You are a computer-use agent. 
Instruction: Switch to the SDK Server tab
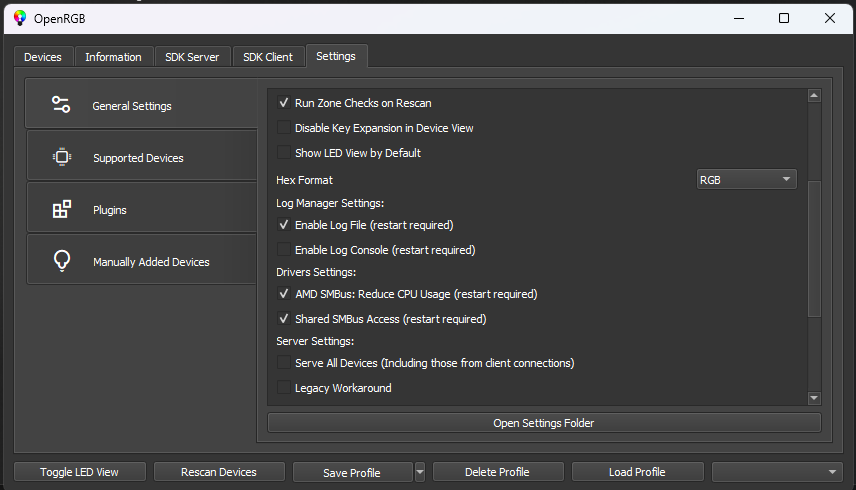point(192,57)
